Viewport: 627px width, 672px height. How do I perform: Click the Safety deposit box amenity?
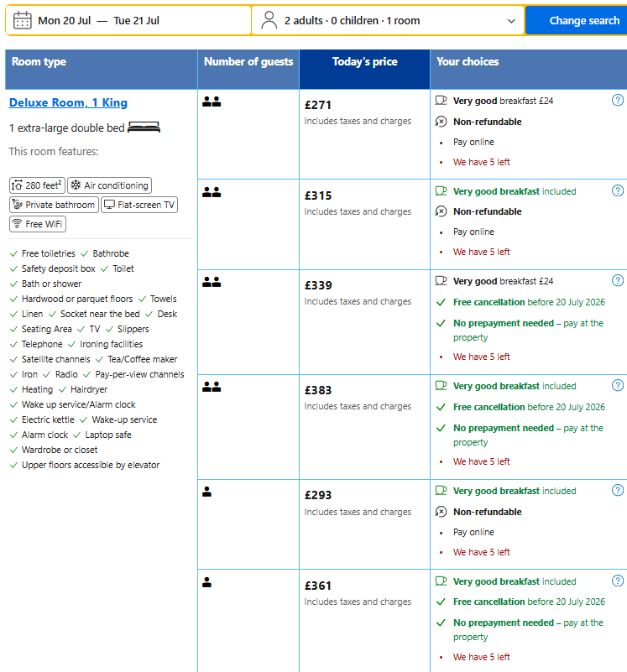click(x=58, y=268)
